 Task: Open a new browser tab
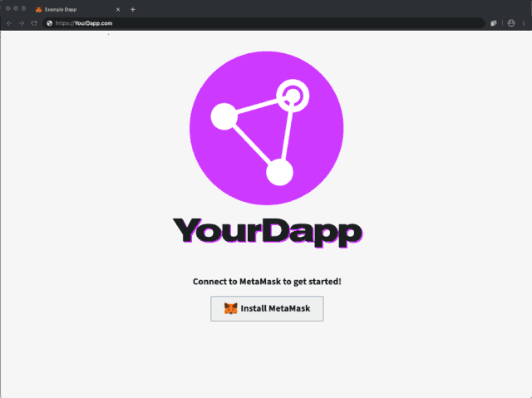(x=133, y=9)
